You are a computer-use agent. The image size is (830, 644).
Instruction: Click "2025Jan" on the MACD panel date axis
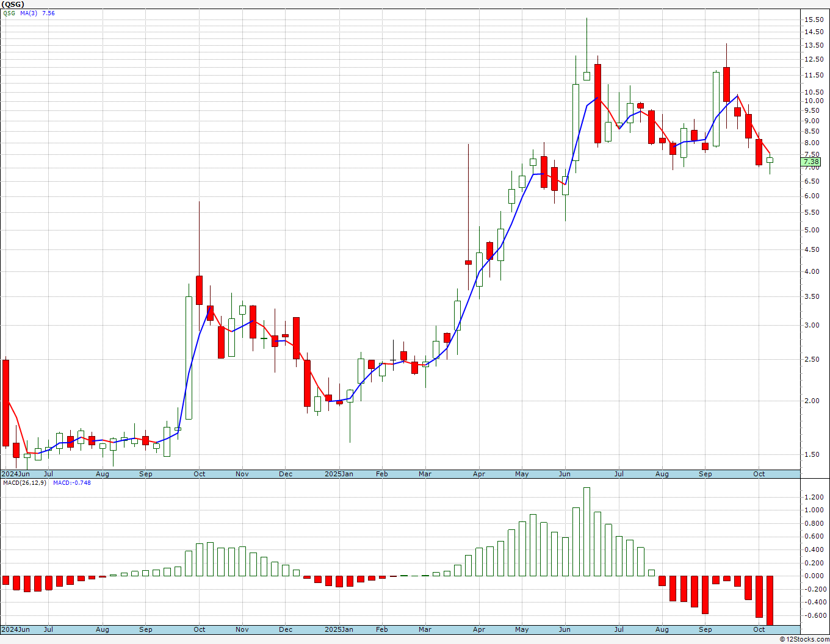(x=339, y=629)
